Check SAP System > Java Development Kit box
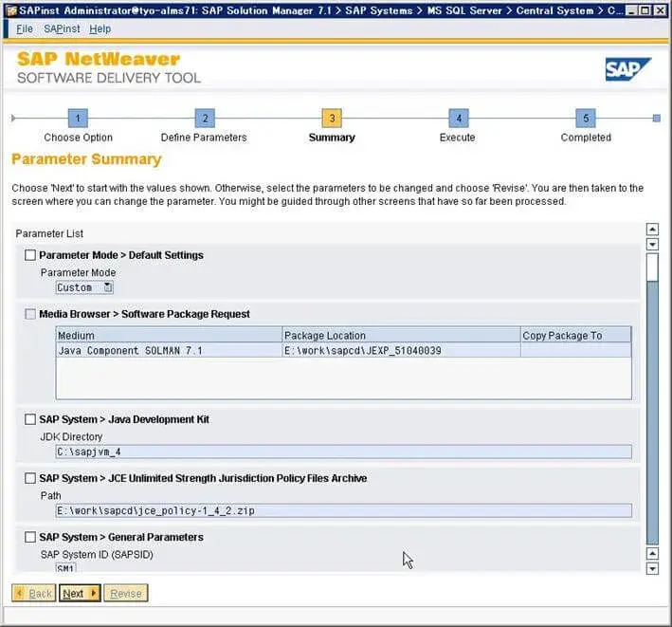Viewport: 672px width, 627px height. 30,419
